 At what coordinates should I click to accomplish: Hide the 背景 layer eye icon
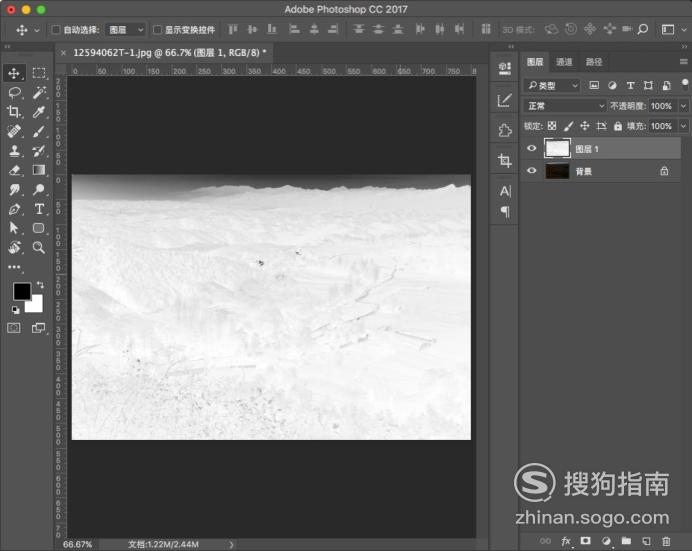532,170
